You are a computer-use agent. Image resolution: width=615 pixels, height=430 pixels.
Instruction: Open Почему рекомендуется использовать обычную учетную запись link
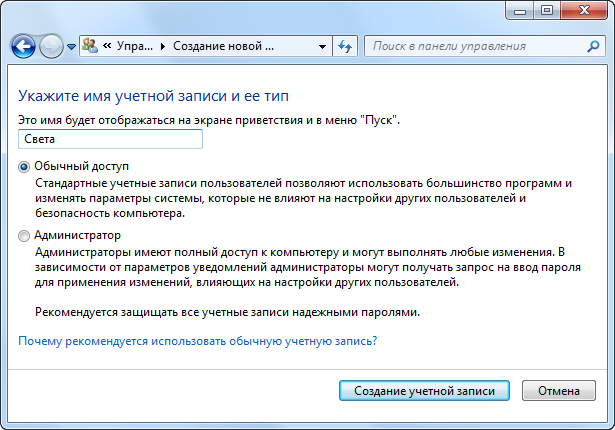click(x=198, y=341)
